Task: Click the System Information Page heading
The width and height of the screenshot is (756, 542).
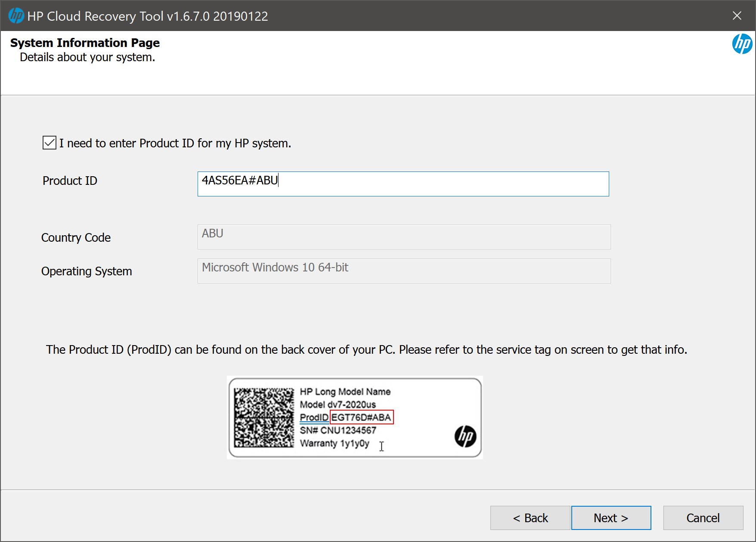Action: pos(85,43)
